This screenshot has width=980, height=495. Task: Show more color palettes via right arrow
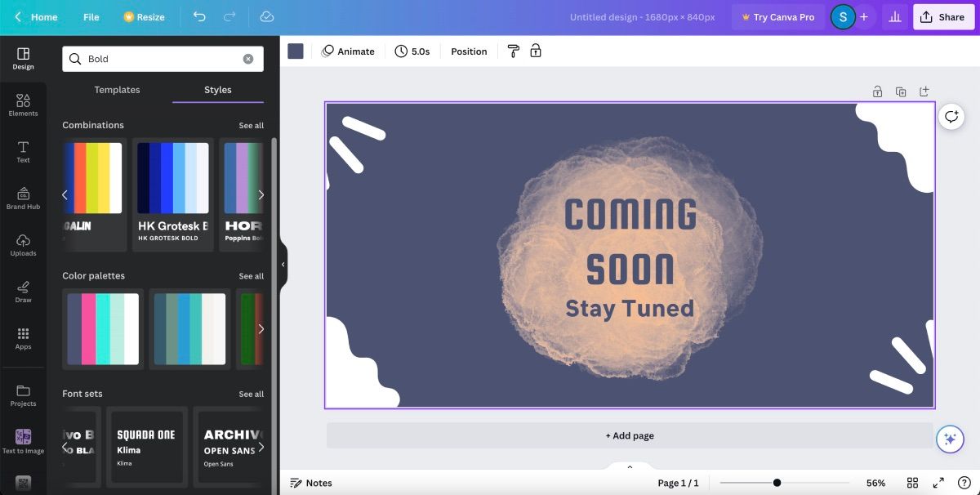(x=261, y=328)
